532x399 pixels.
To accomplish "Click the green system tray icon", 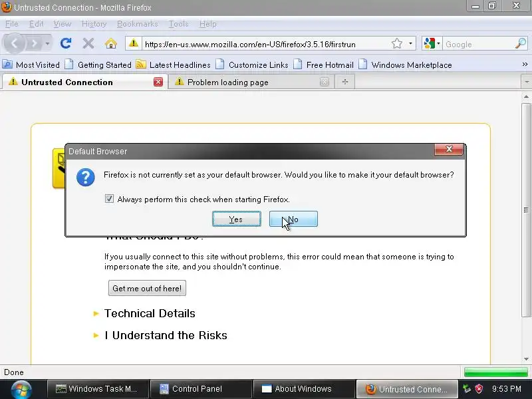I will click(467, 389).
